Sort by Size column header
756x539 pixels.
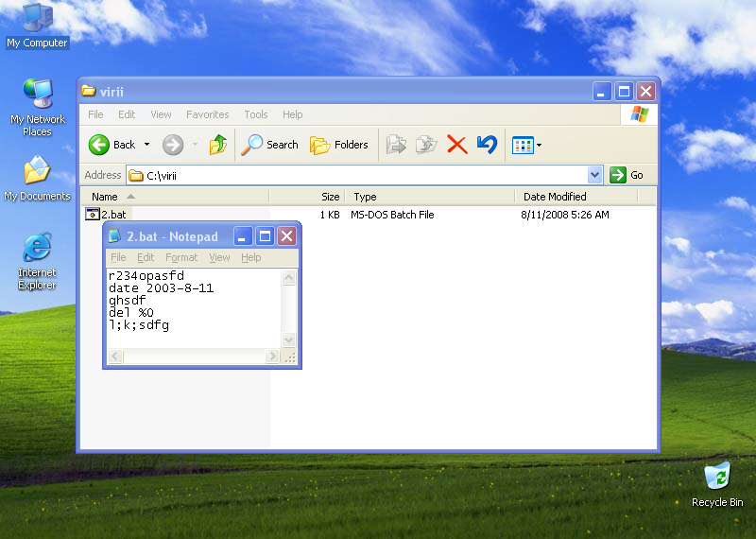[x=308, y=197]
